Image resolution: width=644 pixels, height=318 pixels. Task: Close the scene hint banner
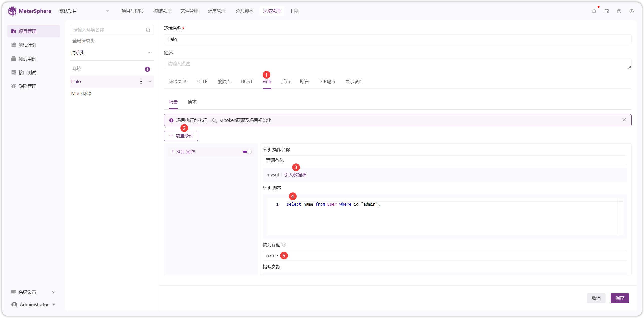[624, 120]
